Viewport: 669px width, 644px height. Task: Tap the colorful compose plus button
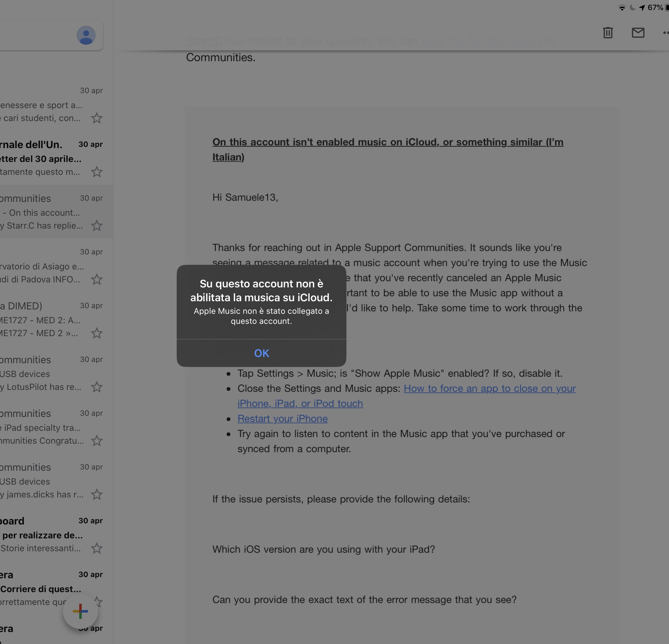coord(80,611)
